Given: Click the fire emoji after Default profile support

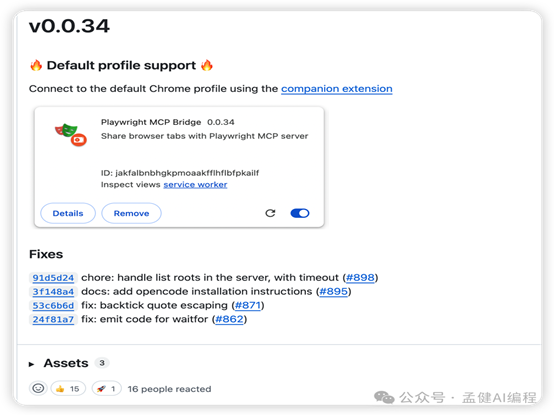Looking at the screenshot, I should click(x=207, y=65).
